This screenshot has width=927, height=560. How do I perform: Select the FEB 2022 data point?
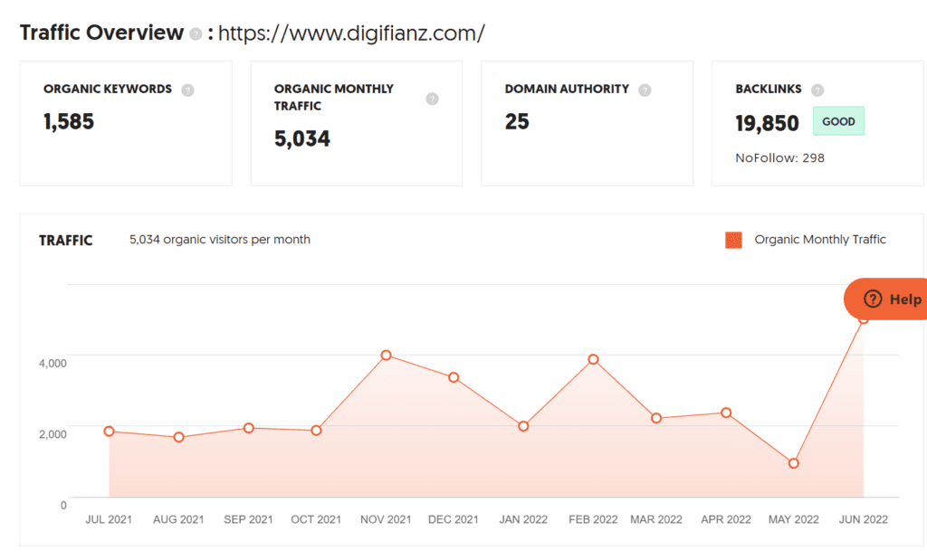pyautogui.click(x=593, y=359)
